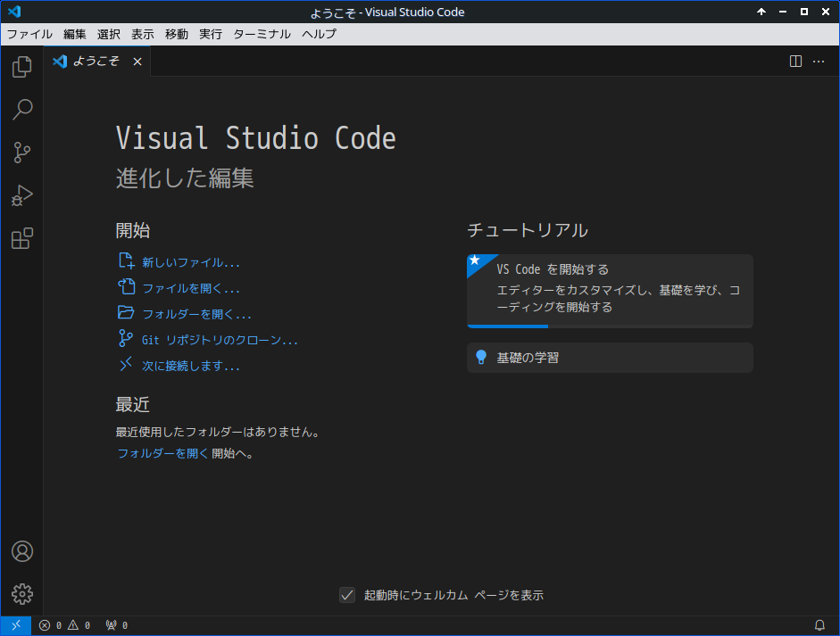
Task: Open the 実行 menu
Action: [x=211, y=34]
